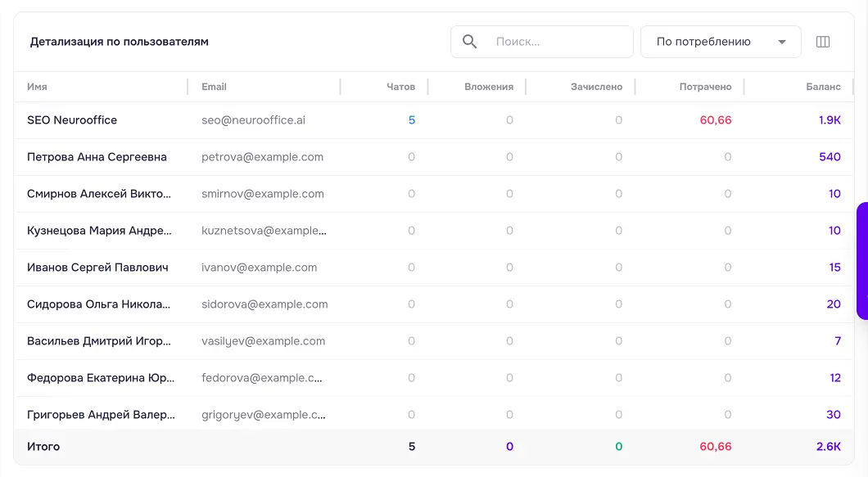This screenshot has width=868, height=477.
Task: Click the Зачислено column header
Action: 596,87
